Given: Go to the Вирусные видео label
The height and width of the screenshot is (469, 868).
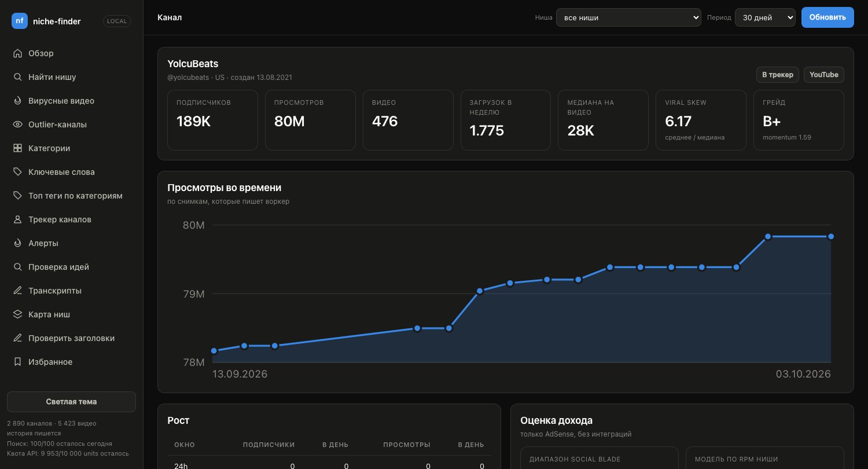Looking at the screenshot, I should [61, 101].
